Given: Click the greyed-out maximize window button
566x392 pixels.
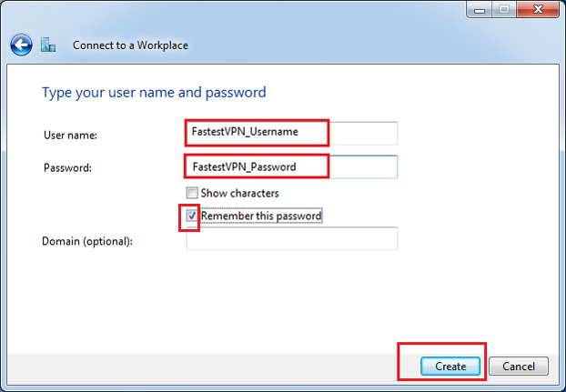Looking at the screenshot, I should 504,10.
